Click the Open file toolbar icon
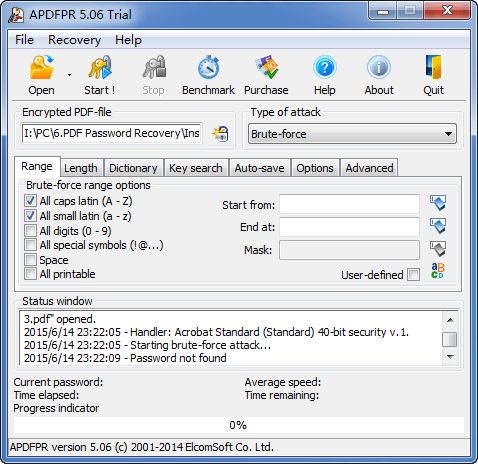The width and height of the screenshot is (478, 464). [41, 68]
